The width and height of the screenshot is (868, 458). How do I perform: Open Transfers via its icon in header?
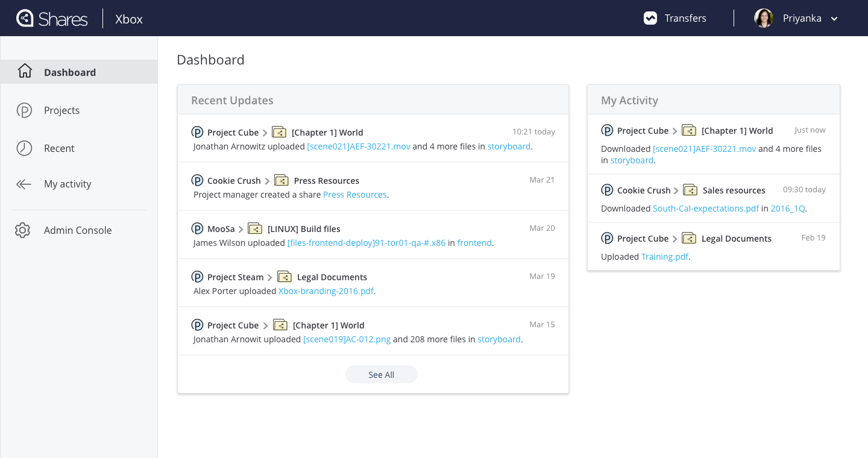(x=650, y=18)
